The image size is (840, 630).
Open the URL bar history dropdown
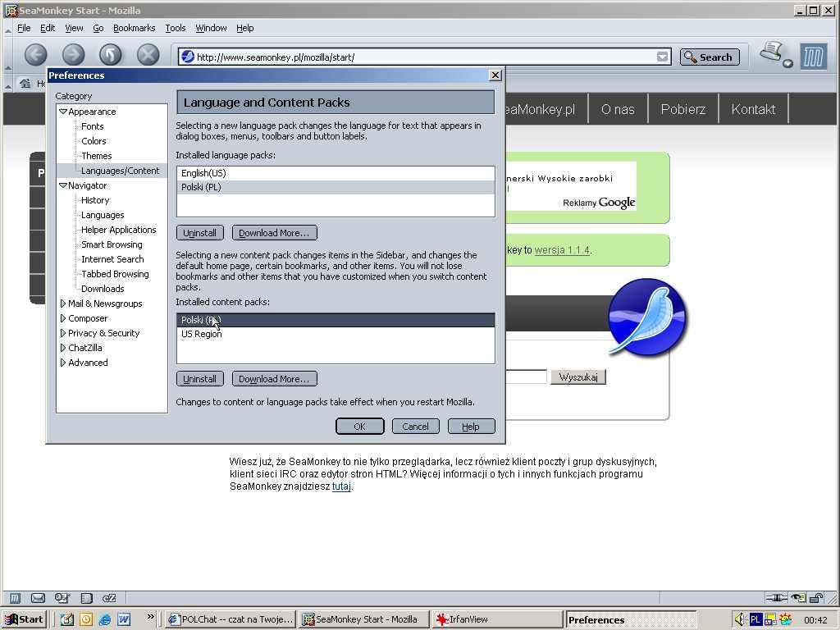pyautogui.click(x=663, y=57)
